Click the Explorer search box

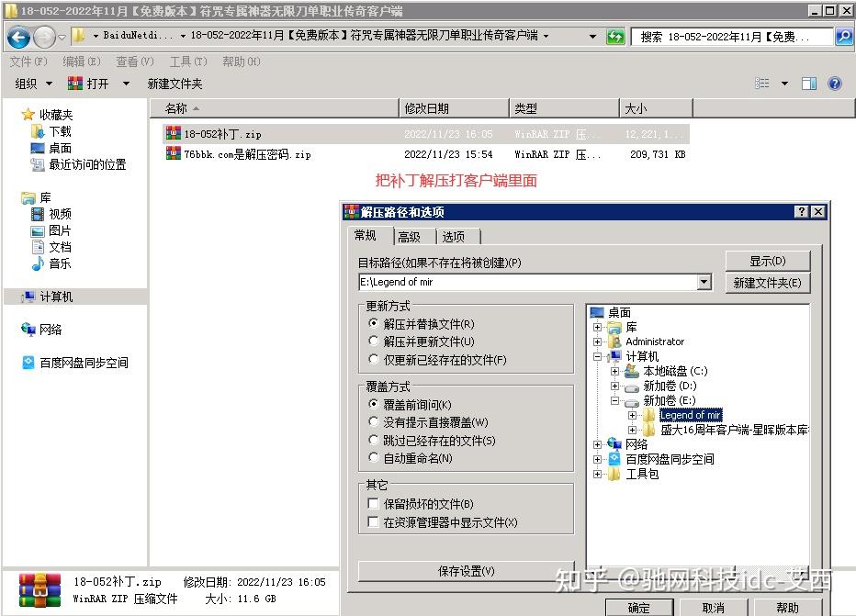click(733, 37)
